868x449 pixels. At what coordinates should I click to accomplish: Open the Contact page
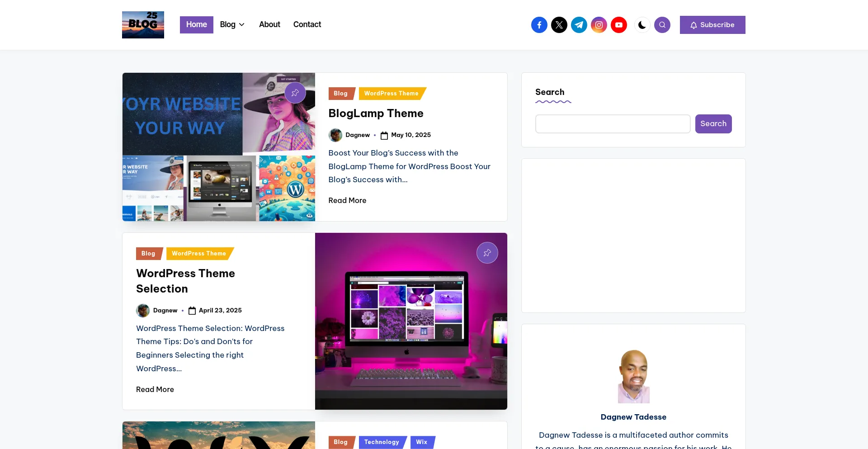point(307,24)
